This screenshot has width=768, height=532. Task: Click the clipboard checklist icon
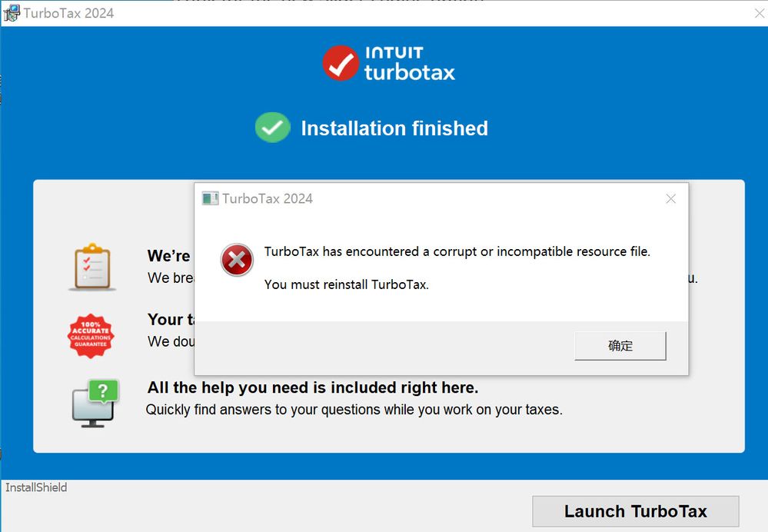click(91, 266)
